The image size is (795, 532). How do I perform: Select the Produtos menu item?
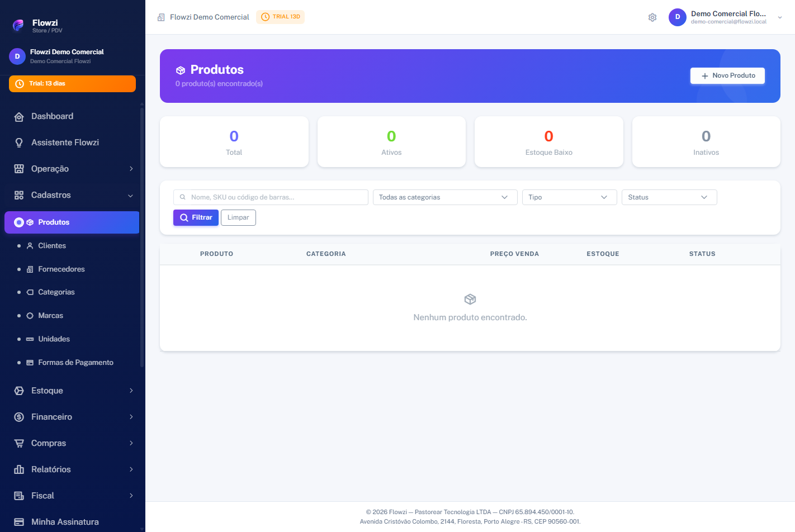point(72,222)
